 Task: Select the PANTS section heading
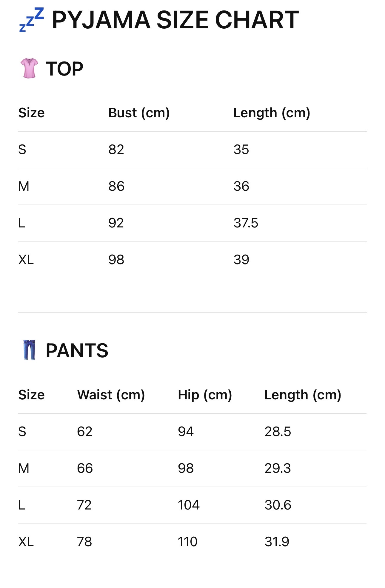pos(77,350)
